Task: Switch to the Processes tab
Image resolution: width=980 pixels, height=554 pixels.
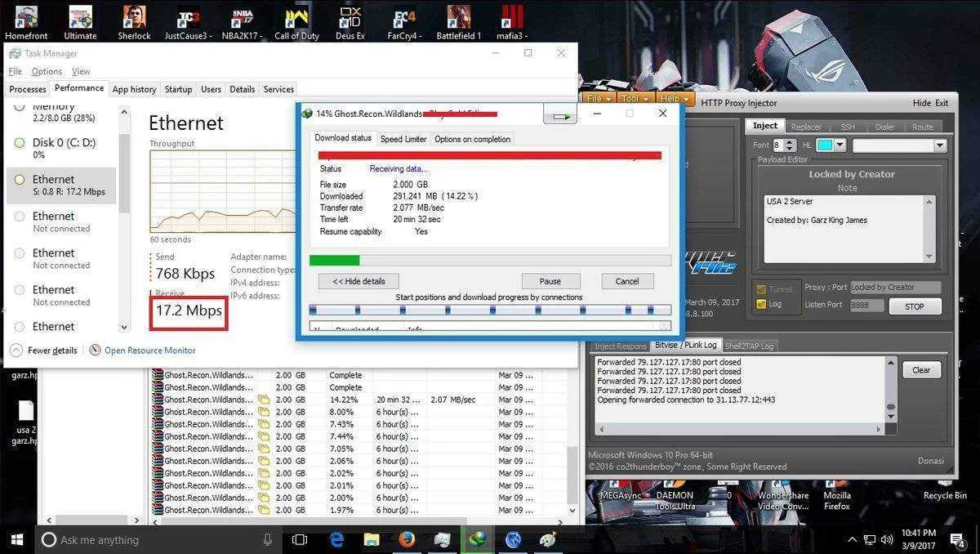Action: [28, 89]
